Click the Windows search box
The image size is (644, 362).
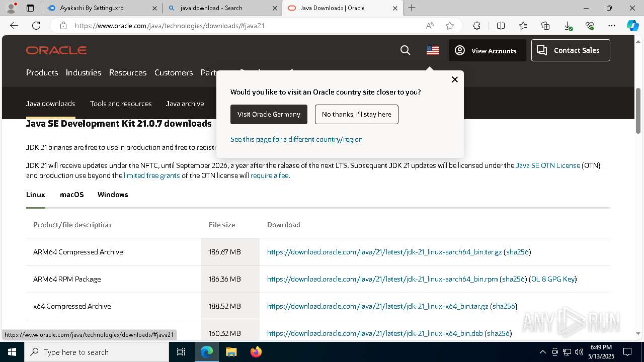coord(97,352)
